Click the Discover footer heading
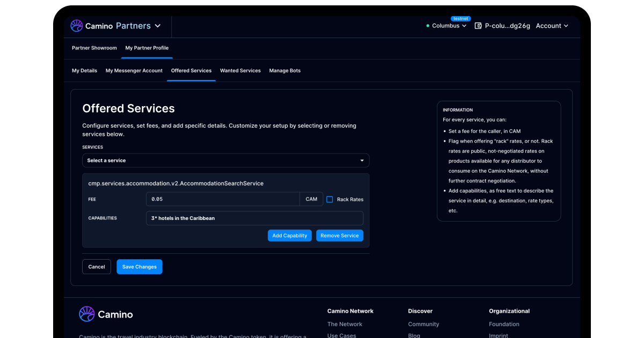The height and width of the screenshot is (338, 644). 420,311
